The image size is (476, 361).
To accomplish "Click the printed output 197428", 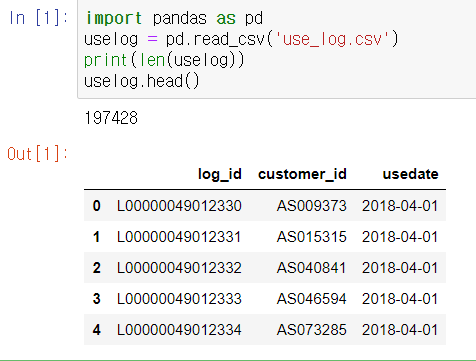I will click(x=111, y=118).
